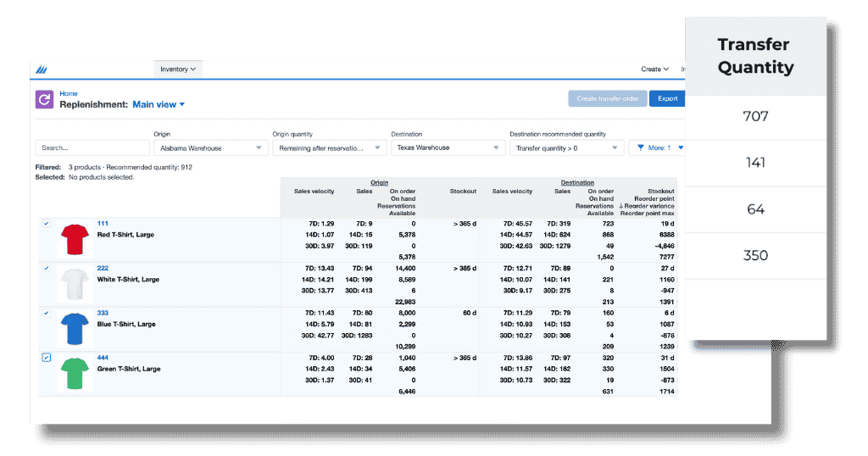868x456 pixels.
Task: Click the green T-shirt product image
Action: (75, 374)
